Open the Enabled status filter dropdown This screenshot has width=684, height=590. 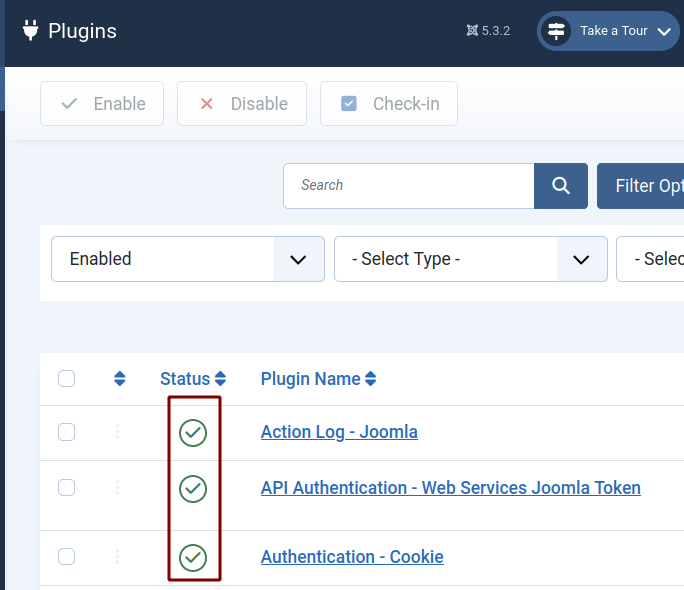(x=188, y=259)
